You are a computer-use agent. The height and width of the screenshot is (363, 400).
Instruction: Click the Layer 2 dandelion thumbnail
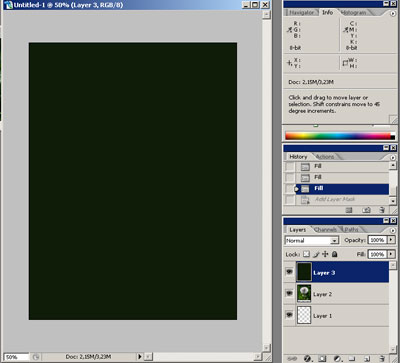coord(304,293)
